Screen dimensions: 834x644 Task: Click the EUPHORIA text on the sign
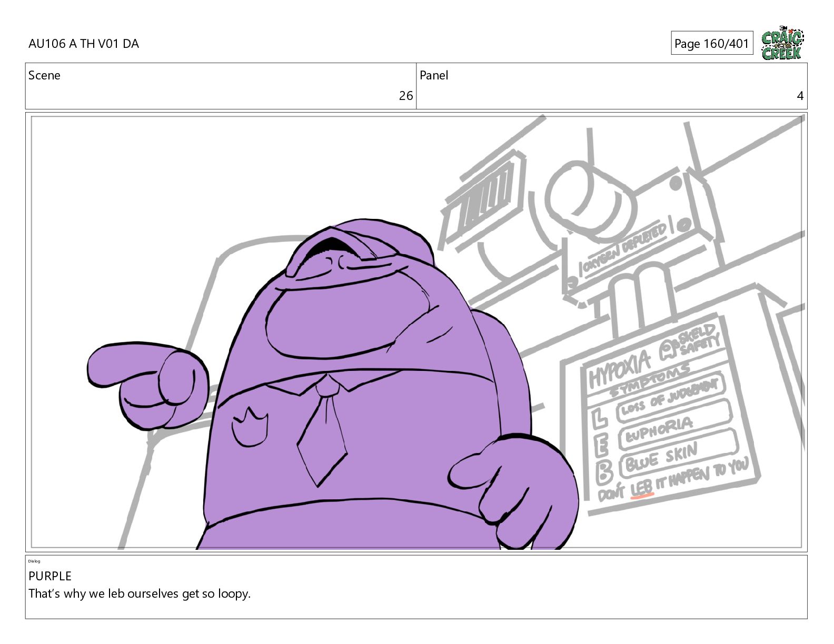pos(658,430)
